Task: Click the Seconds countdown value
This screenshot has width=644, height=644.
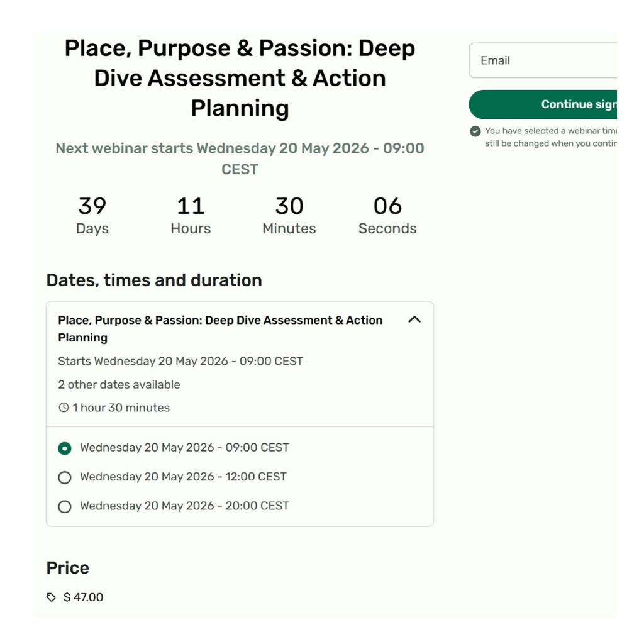Action: tap(387, 206)
